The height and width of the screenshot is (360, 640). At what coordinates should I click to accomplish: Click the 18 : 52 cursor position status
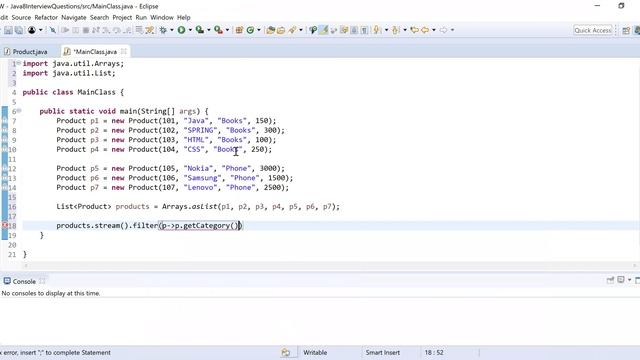[433, 352]
